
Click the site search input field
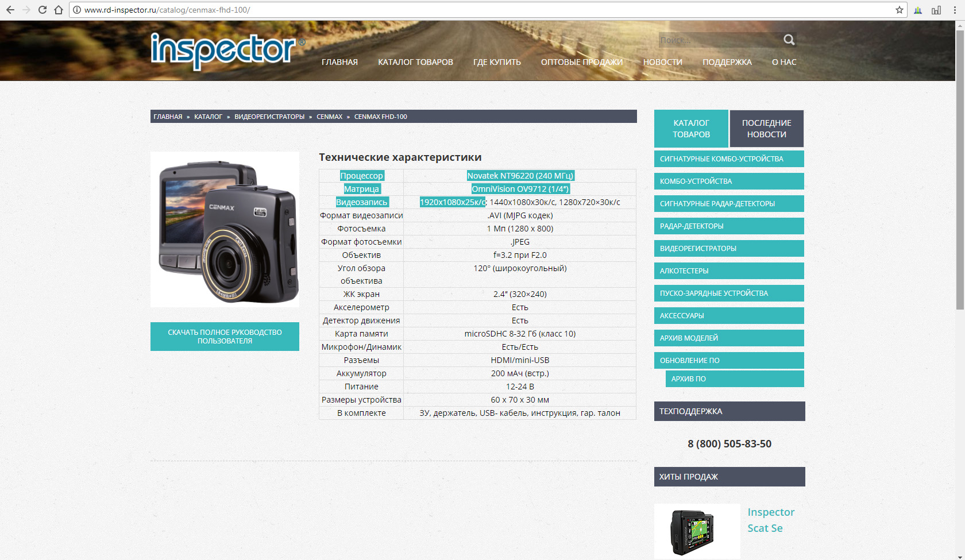718,40
